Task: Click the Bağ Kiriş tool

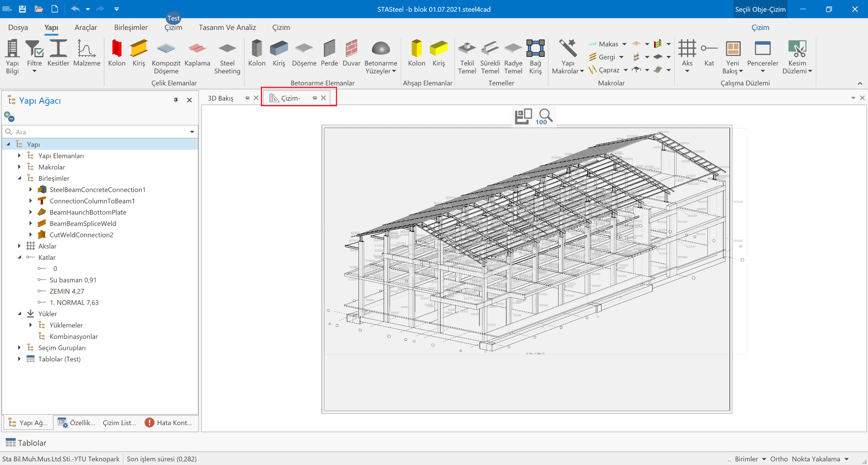Action: (535, 49)
